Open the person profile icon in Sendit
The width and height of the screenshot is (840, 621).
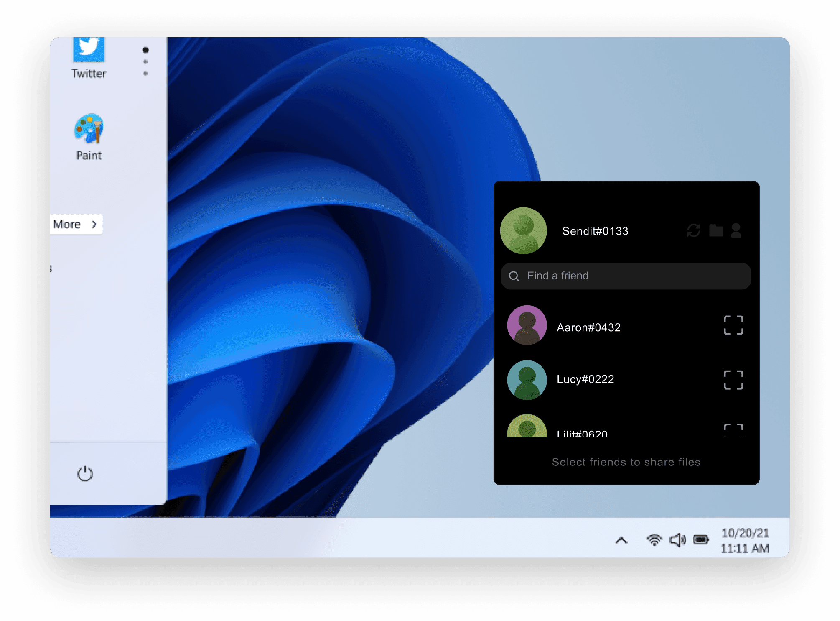coord(736,230)
